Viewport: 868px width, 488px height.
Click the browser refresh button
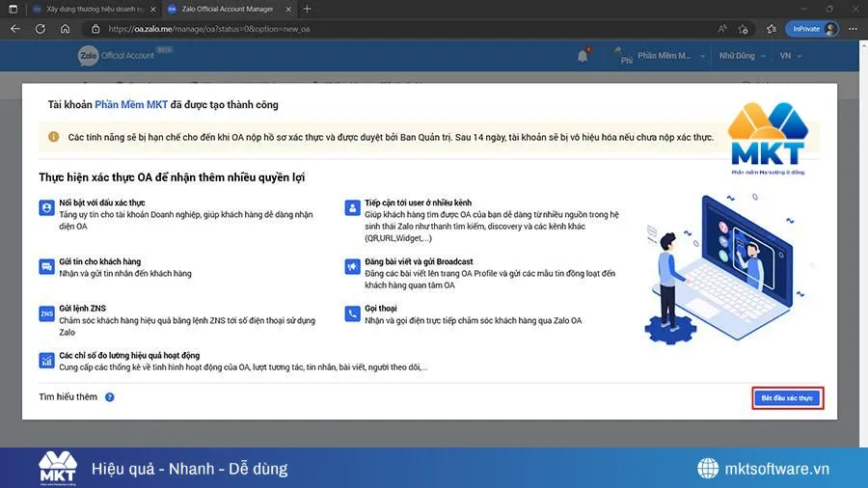pyautogui.click(x=40, y=29)
